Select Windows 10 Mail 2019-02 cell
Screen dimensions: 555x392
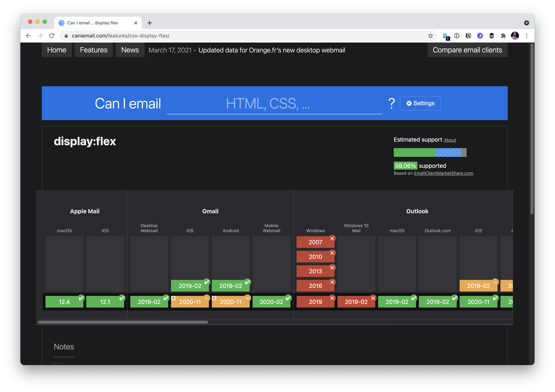(x=356, y=302)
